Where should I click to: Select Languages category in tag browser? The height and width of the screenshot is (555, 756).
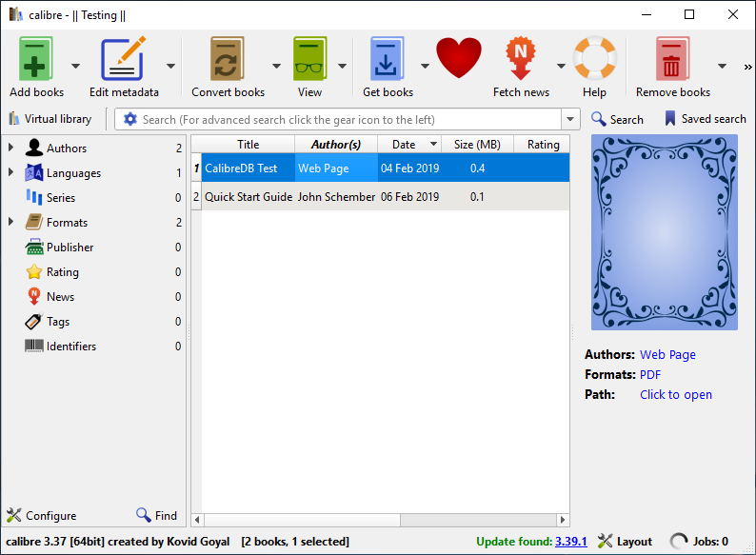[x=73, y=173]
